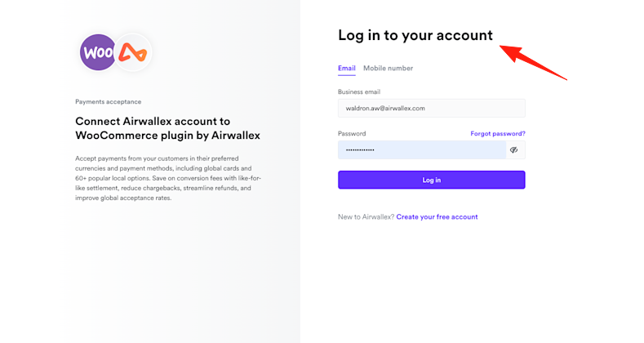Click the purple WooCommerce logo
The image size is (644, 343).
[97, 52]
